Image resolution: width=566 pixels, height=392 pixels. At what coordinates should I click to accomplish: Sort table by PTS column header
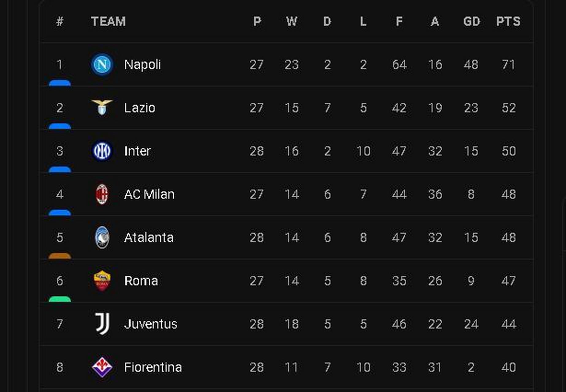click(508, 21)
